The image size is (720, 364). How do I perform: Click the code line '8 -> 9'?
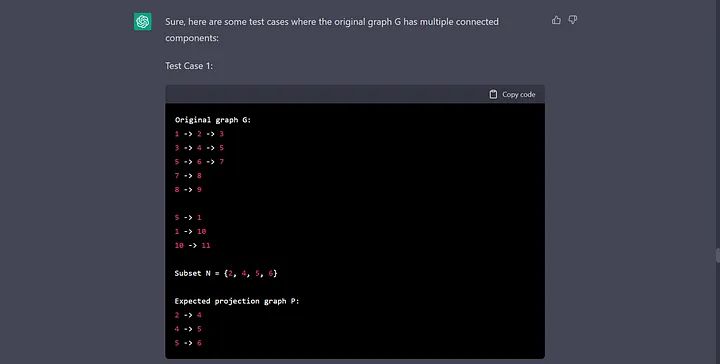(x=188, y=190)
